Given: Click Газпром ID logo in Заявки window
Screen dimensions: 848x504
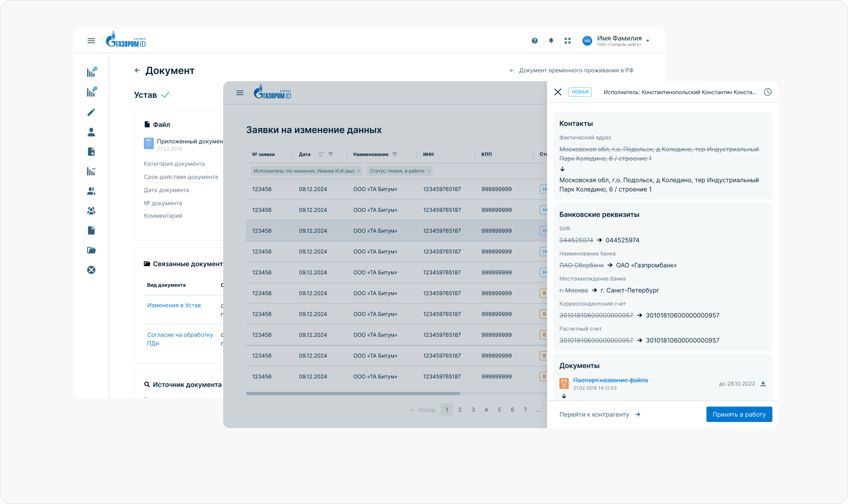Looking at the screenshot, I should tap(272, 92).
